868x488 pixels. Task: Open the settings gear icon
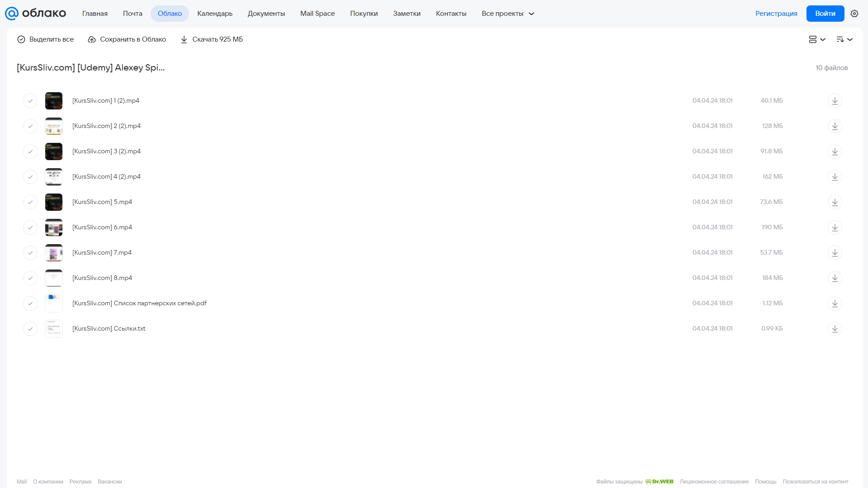[x=854, y=14]
